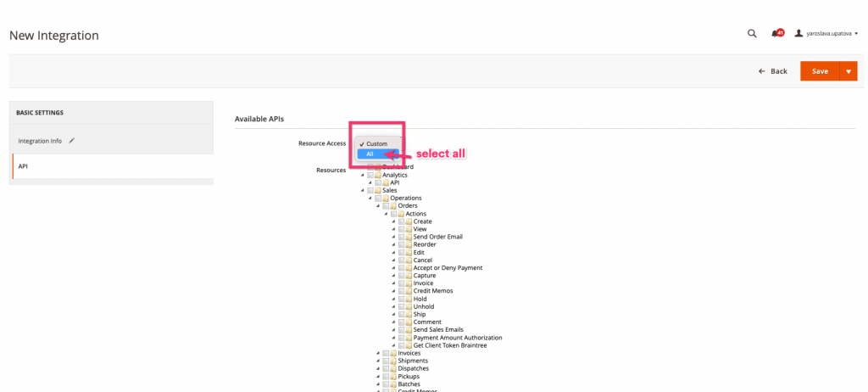Click the folder icon beside Unhold
This screenshot has height=392, width=868.
[x=409, y=306]
